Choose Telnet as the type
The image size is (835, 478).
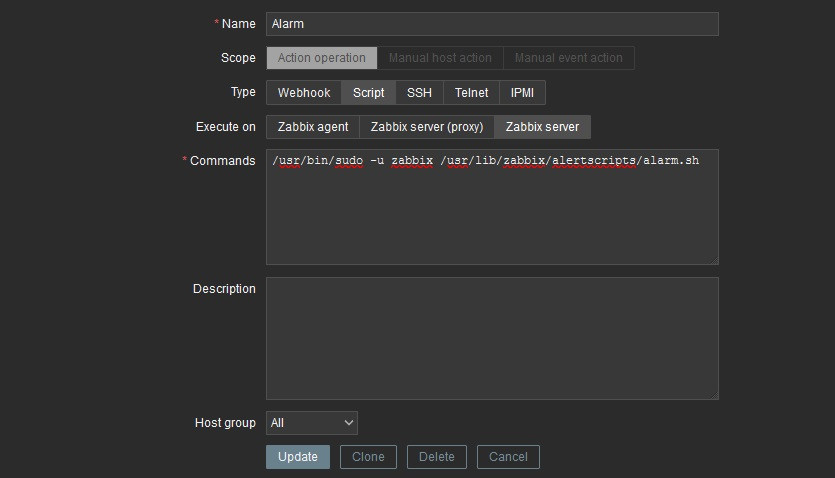point(471,93)
